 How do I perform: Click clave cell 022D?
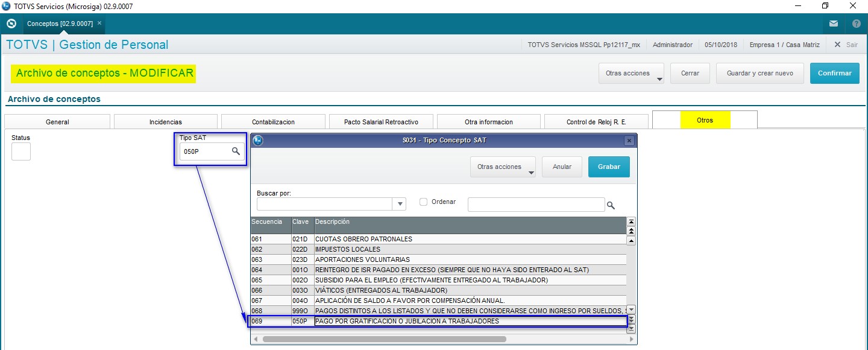pos(303,249)
